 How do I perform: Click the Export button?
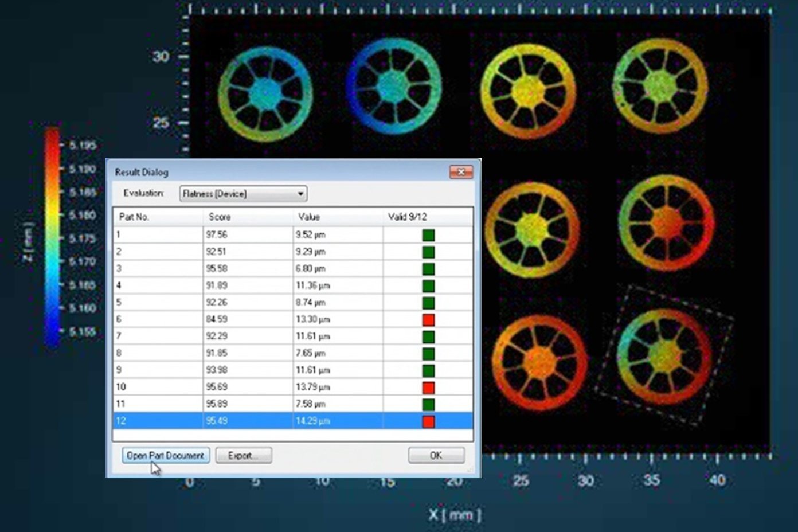[243, 455]
